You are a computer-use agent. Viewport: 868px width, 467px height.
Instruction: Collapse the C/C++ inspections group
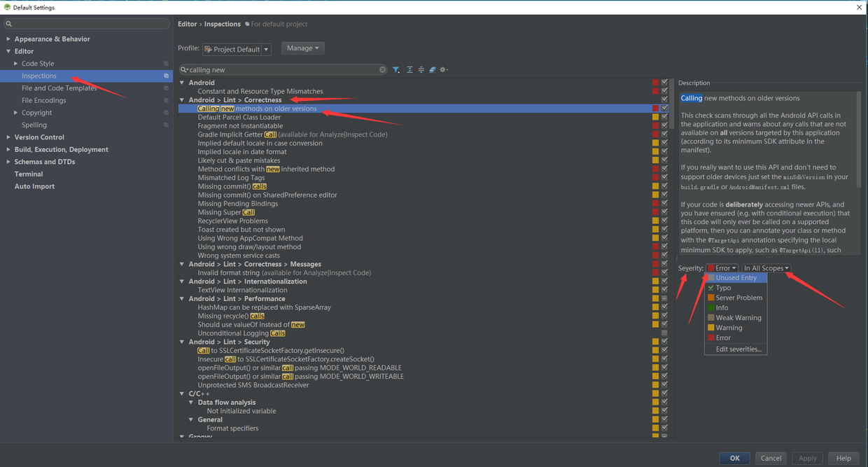click(x=182, y=393)
